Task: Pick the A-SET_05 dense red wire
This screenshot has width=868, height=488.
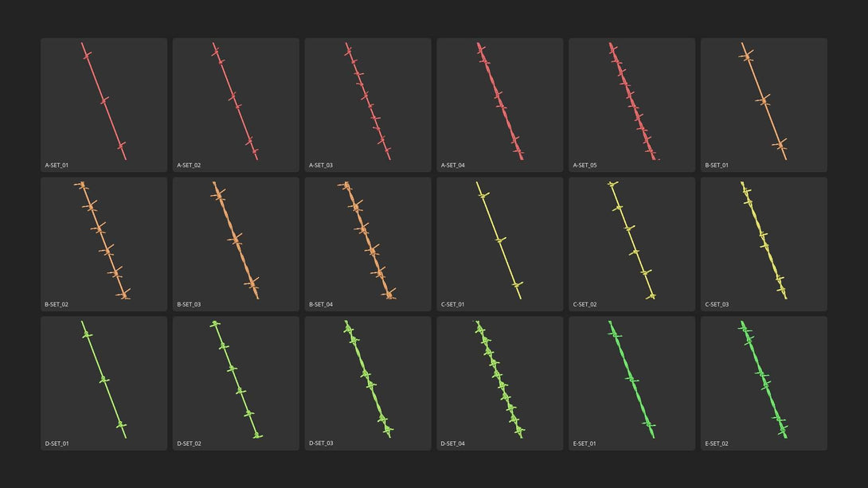Action: [631, 104]
